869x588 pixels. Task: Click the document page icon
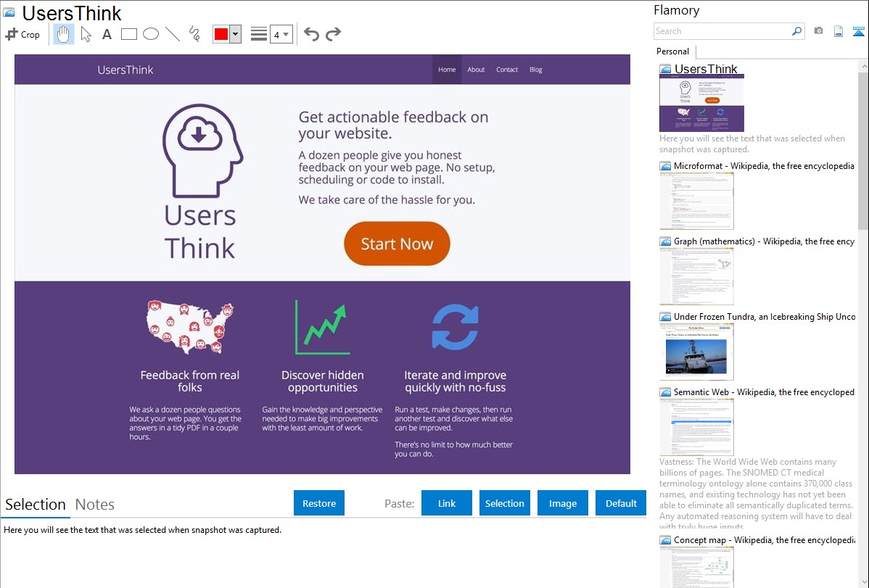pos(839,31)
